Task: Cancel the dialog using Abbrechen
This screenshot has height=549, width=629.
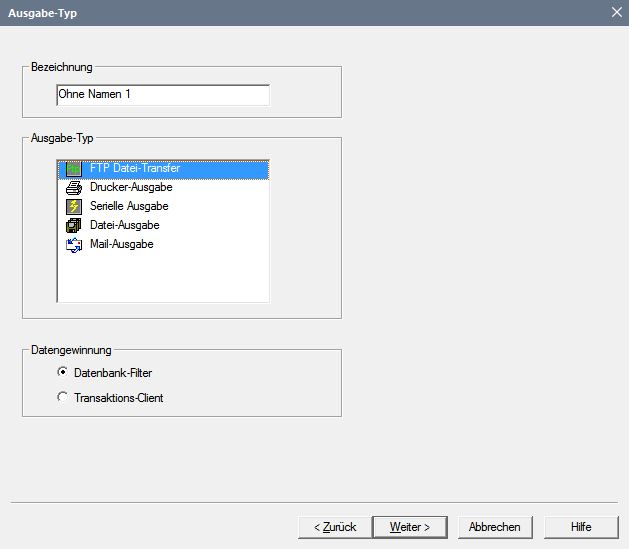Action: click(x=495, y=527)
